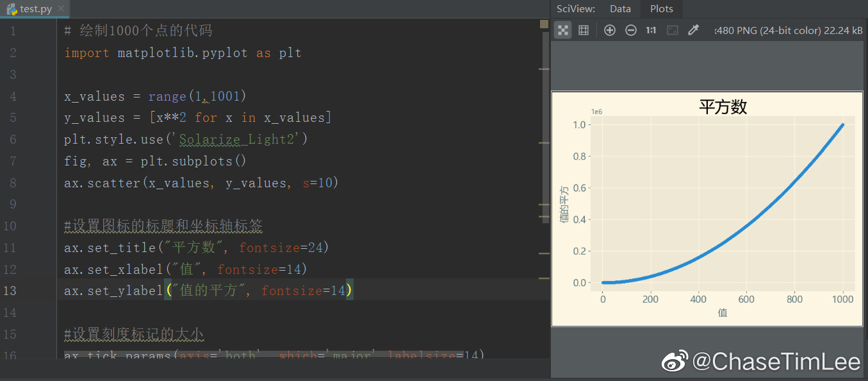This screenshot has width=868, height=381.
Task: Close the test.py editor tab
Action: tap(60, 9)
